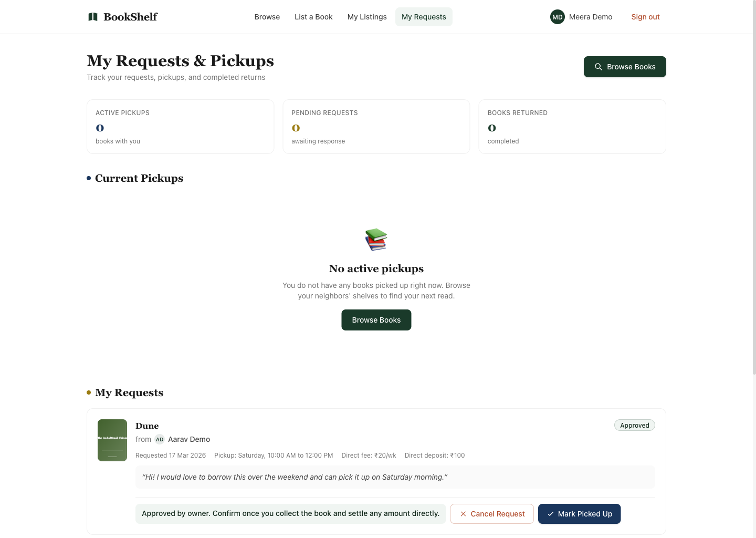The image size is (756, 538).
Task: Click the BookShelf book logo icon
Action: (x=93, y=17)
